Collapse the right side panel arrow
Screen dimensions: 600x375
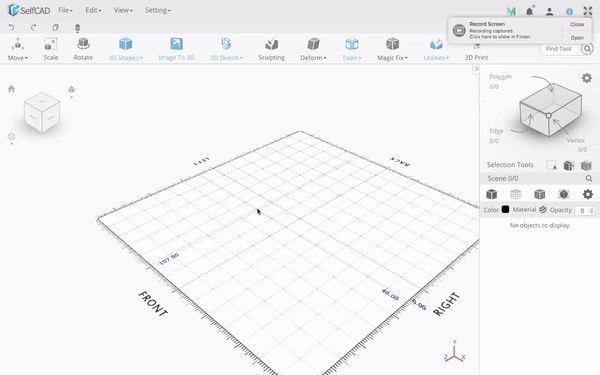coord(476,69)
